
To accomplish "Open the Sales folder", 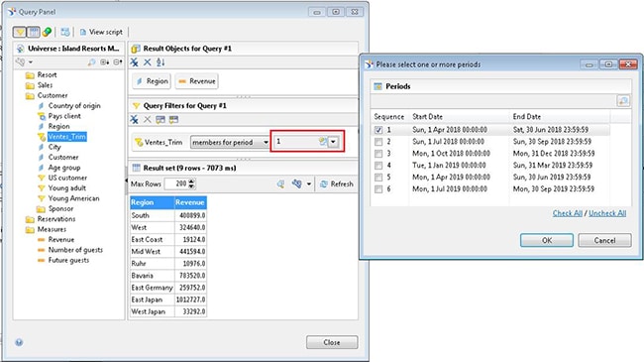I will (x=39, y=85).
